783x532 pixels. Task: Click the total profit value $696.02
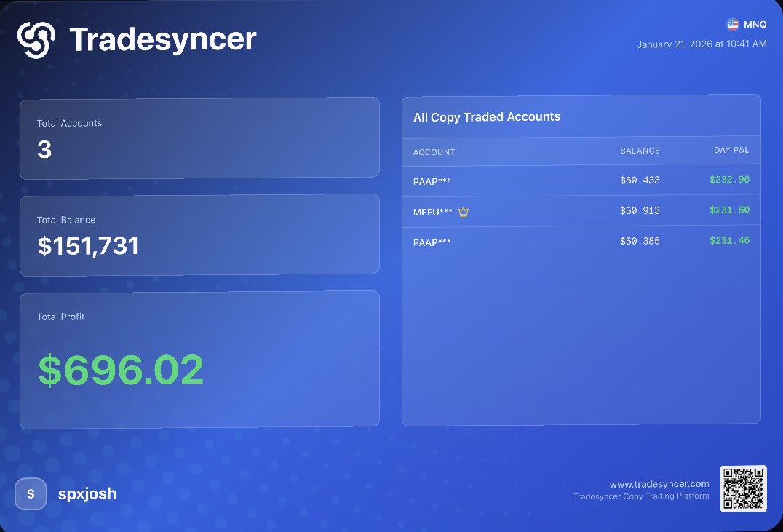[121, 370]
